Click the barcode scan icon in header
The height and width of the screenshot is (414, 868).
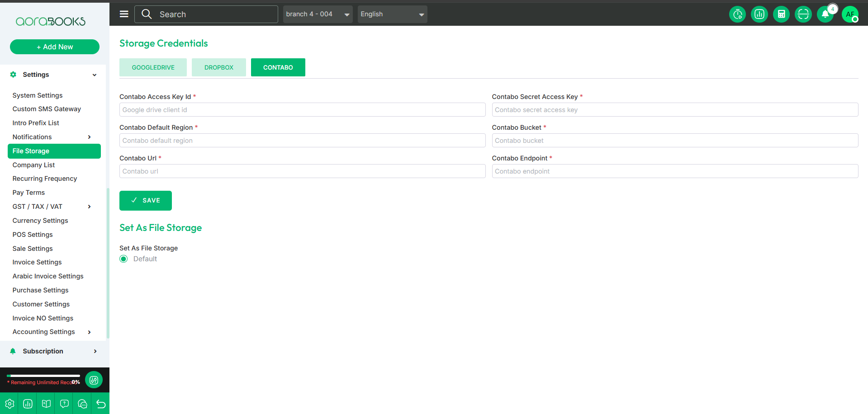click(x=803, y=14)
